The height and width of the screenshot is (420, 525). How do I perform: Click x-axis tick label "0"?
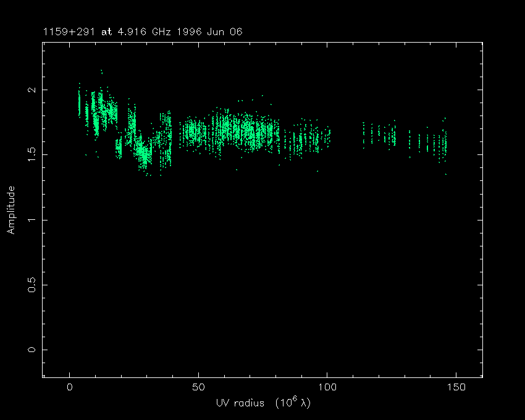70,387
